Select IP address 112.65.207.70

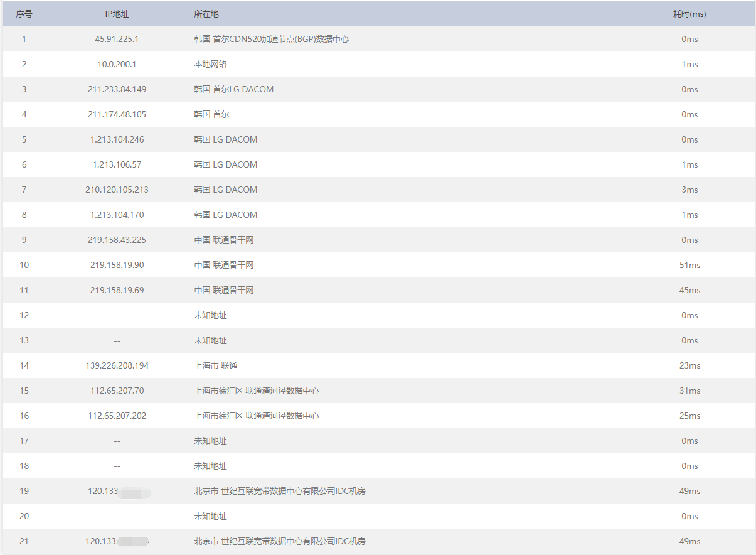tap(117, 391)
